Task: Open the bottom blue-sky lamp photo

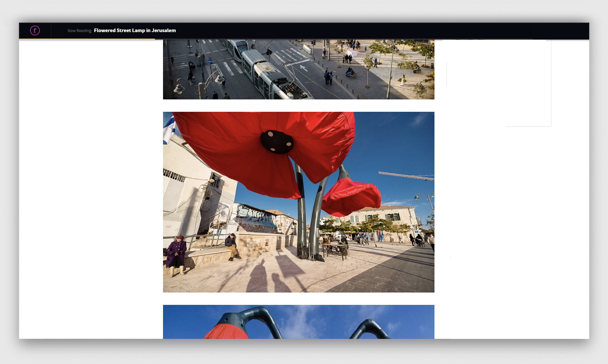Action: pos(298,321)
